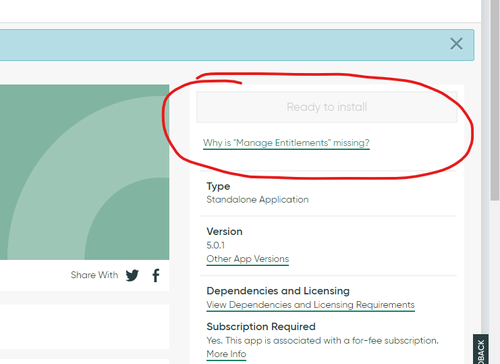Click the Ready to install button
This screenshot has width=500, height=364.
click(327, 107)
